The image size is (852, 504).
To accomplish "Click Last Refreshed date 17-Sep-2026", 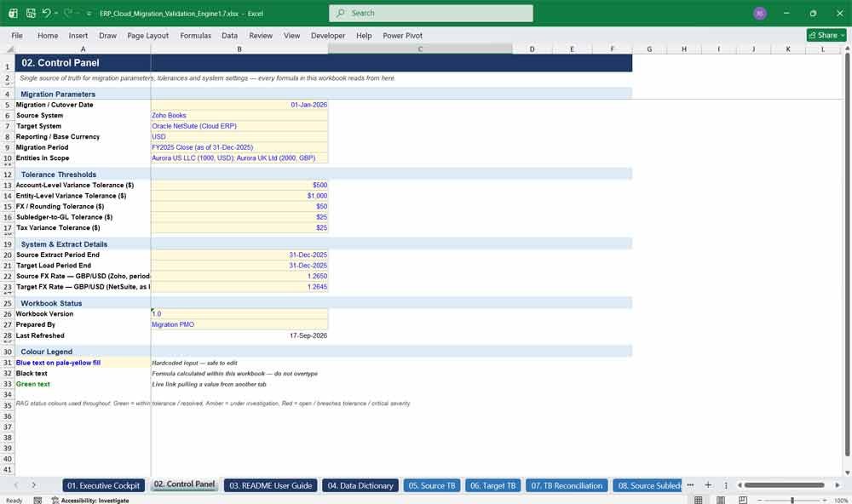I will (239, 335).
